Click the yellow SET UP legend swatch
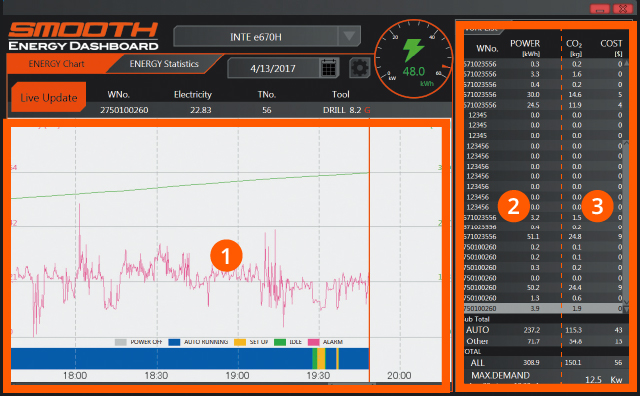Viewport: 640px width, 396px height. pyautogui.click(x=240, y=342)
